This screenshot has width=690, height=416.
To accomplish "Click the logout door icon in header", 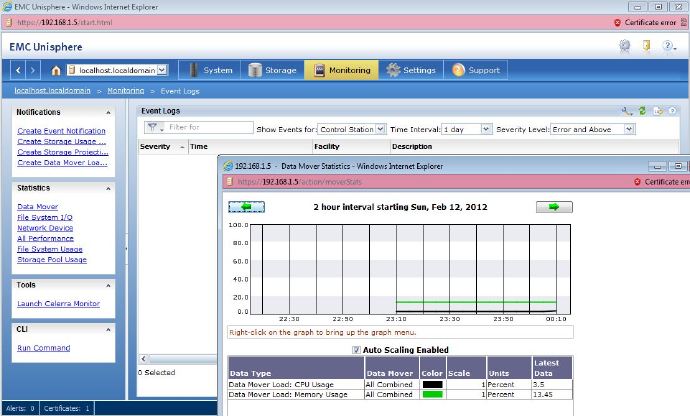I will tap(646, 46).
